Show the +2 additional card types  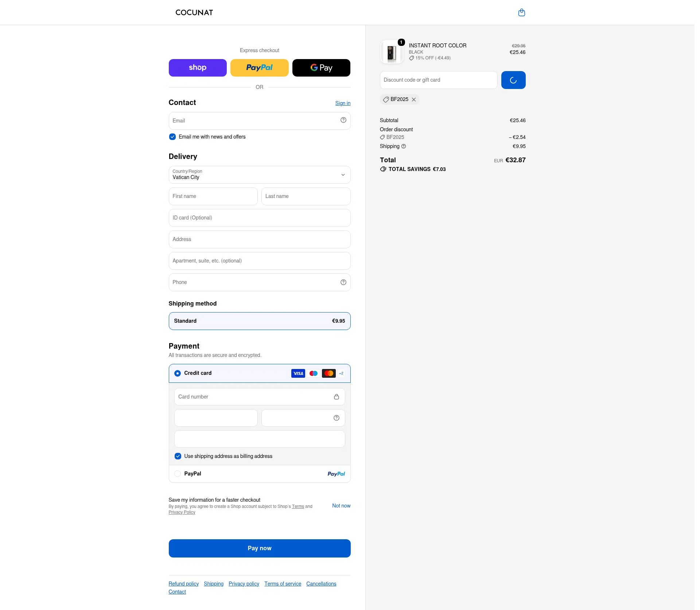pyautogui.click(x=341, y=373)
